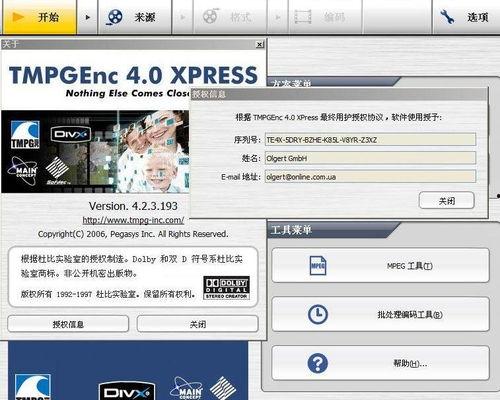The width and height of the screenshot is (500, 400).
Task: Click the DivX logo in the About banner
Action: coord(71,134)
